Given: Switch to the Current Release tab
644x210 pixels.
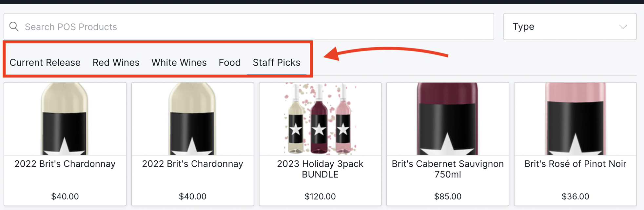Looking at the screenshot, I should [x=45, y=62].
